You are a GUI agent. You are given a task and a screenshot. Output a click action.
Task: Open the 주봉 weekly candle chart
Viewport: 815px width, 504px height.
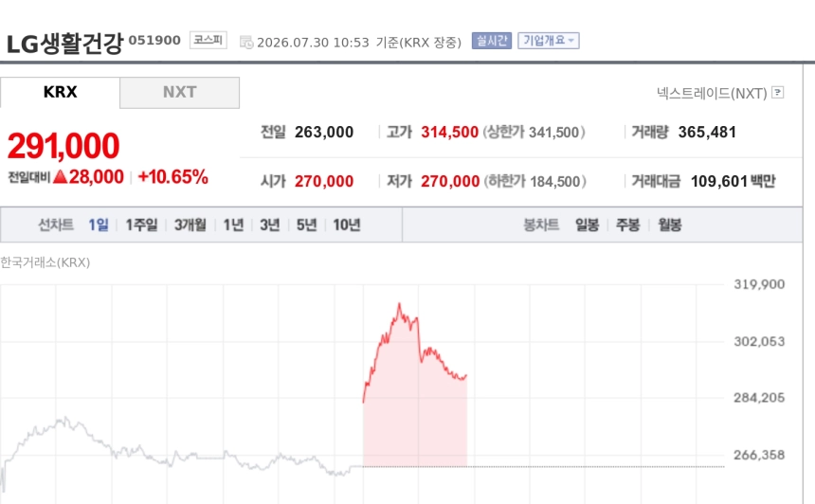click(x=628, y=225)
